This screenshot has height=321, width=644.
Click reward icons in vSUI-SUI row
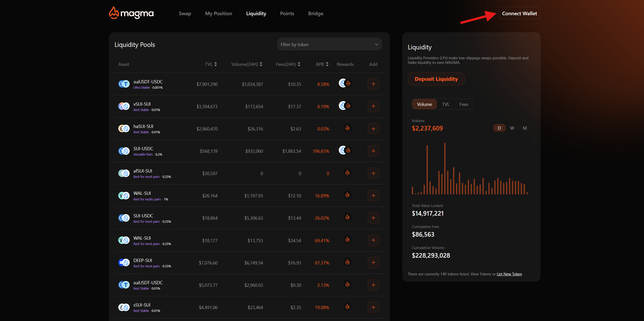345,105
